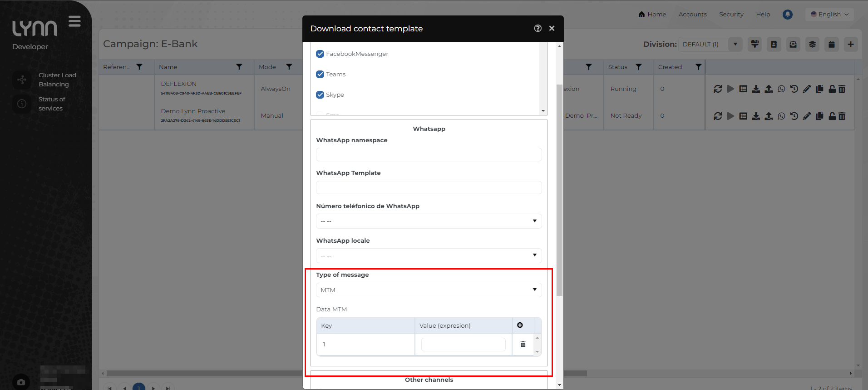
Task: Click the WhatsApp Template input field
Action: (429, 187)
